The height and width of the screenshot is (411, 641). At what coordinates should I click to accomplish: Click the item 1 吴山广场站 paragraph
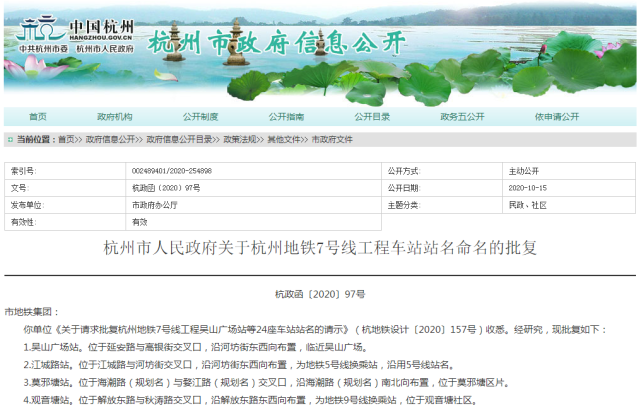coord(197,348)
